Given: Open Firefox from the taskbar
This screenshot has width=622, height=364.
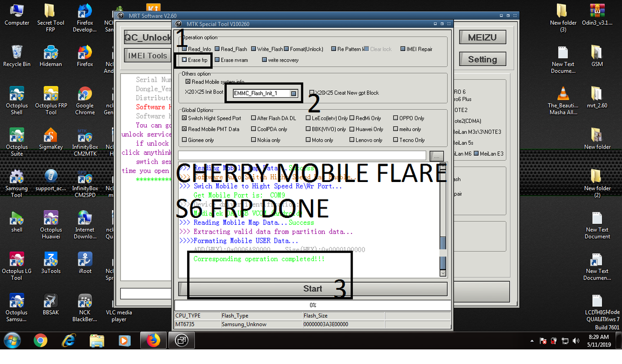Looking at the screenshot, I should (154, 341).
